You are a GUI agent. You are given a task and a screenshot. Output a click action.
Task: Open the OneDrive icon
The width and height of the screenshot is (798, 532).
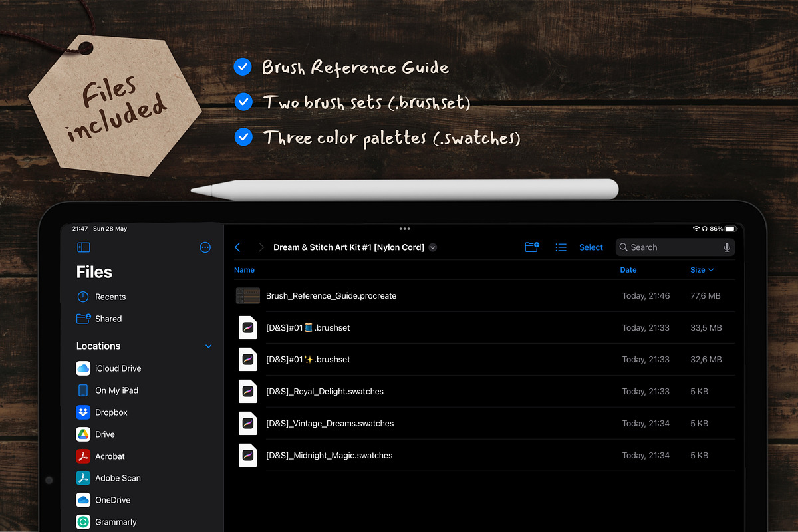pyautogui.click(x=83, y=500)
